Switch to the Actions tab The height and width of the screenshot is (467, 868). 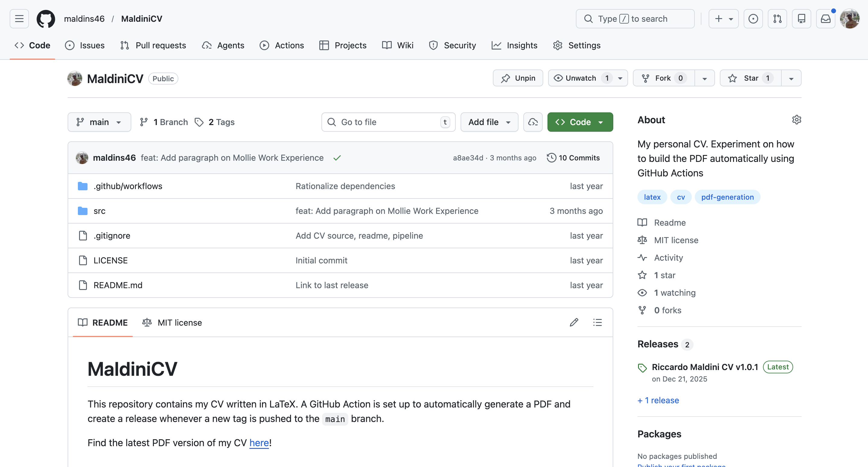point(282,45)
